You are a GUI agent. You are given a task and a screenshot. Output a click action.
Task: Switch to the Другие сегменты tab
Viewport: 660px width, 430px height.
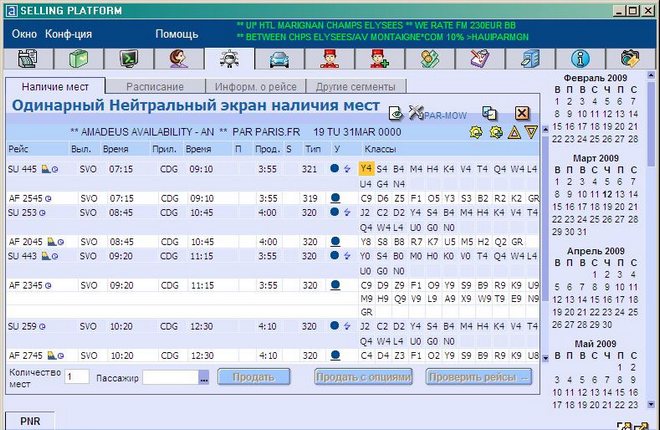pyautogui.click(x=356, y=87)
